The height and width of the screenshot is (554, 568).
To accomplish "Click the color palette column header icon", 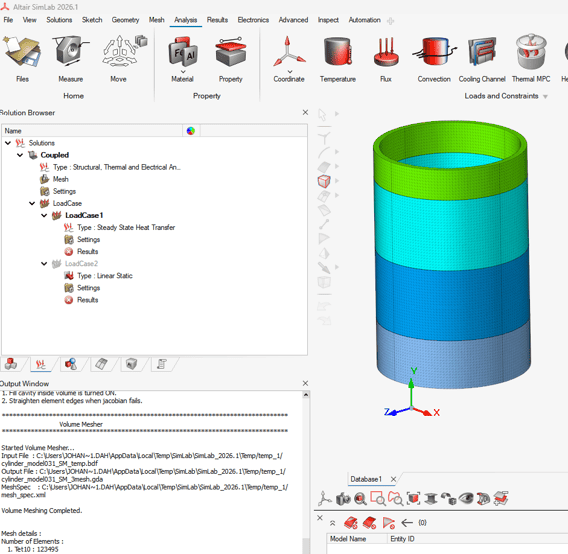I will coord(191,131).
